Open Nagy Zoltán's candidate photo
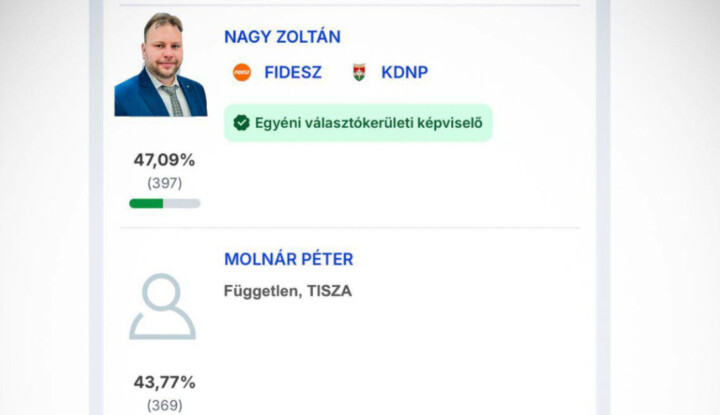This screenshot has height=415, width=720. pyautogui.click(x=160, y=66)
